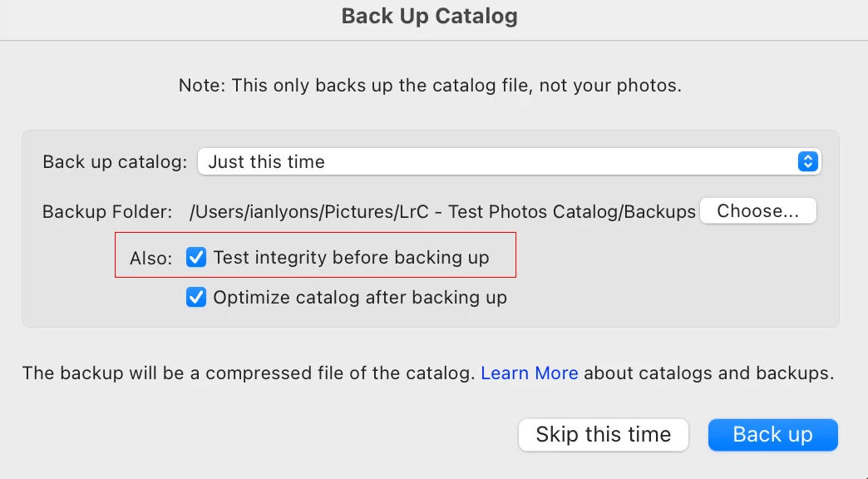The image size is (868, 479).
Task: Click the 'Optimize catalog after backing up' label
Action: tap(360, 297)
